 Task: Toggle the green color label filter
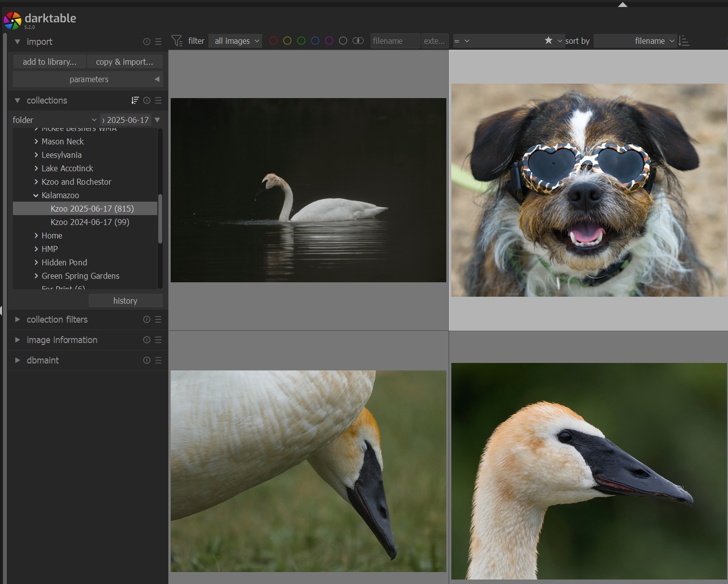pyautogui.click(x=301, y=41)
